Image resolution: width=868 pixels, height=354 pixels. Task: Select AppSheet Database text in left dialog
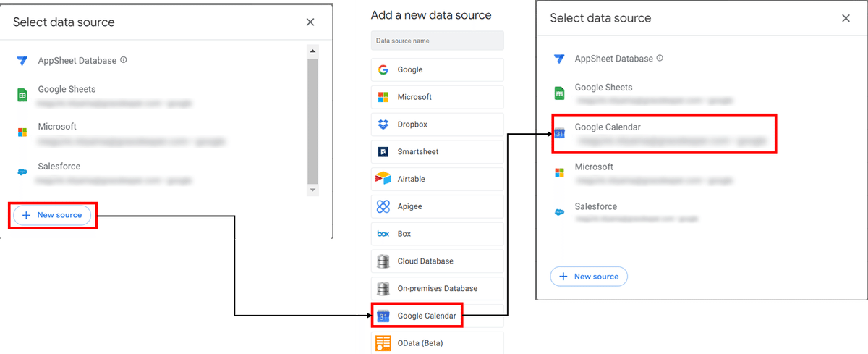click(77, 61)
